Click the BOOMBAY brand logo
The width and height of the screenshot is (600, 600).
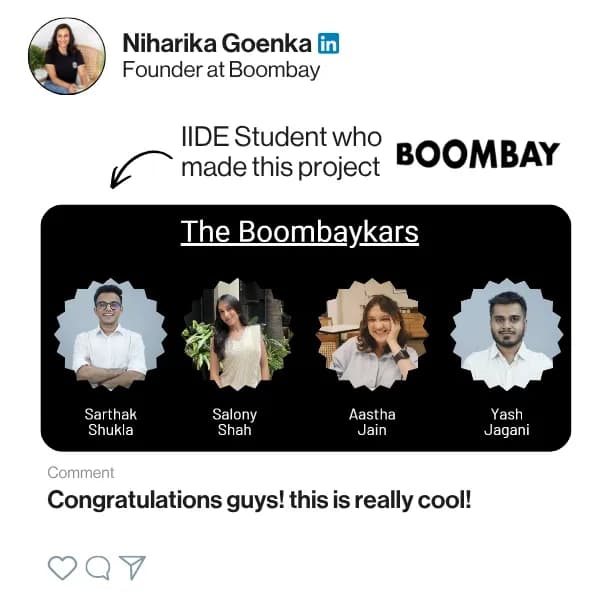coord(478,155)
